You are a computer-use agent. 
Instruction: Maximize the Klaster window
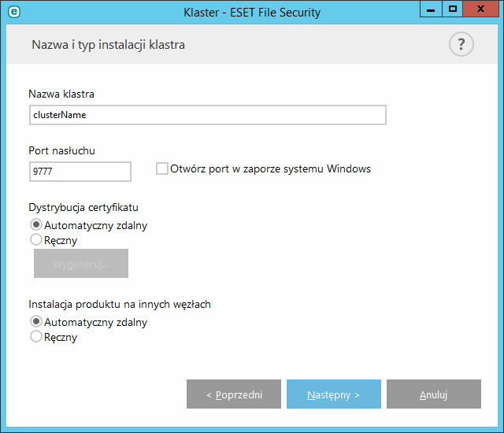coord(453,9)
